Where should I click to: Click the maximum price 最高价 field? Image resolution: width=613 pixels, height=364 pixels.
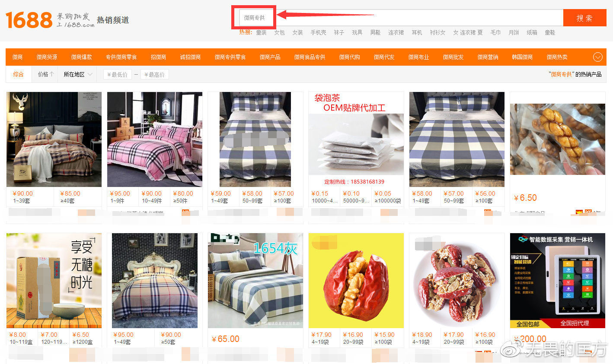click(x=154, y=74)
